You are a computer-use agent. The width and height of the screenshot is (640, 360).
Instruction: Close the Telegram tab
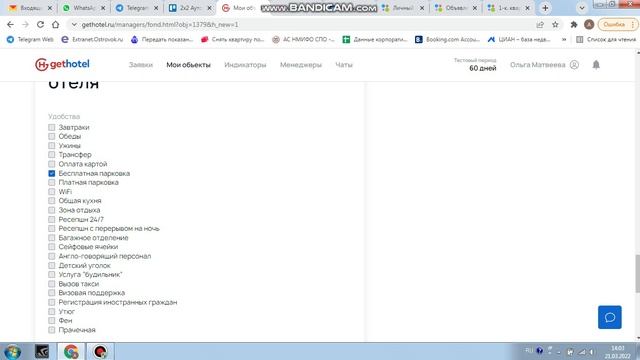(156, 8)
